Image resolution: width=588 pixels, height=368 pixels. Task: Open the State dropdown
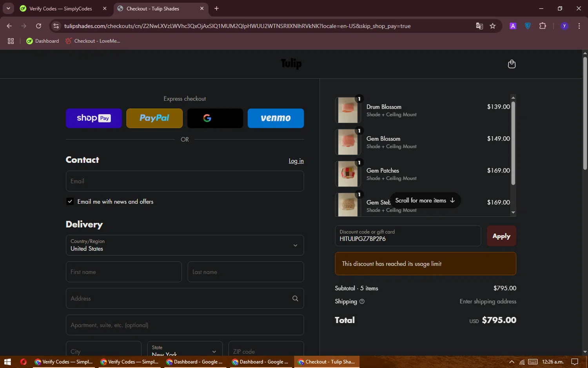click(x=185, y=349)
